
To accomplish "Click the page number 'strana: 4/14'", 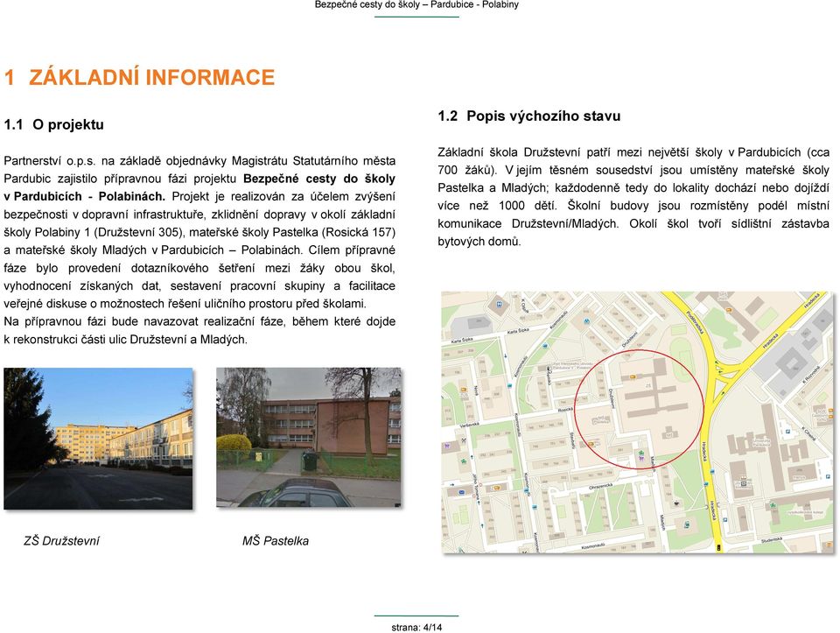I will coord(416,627).
